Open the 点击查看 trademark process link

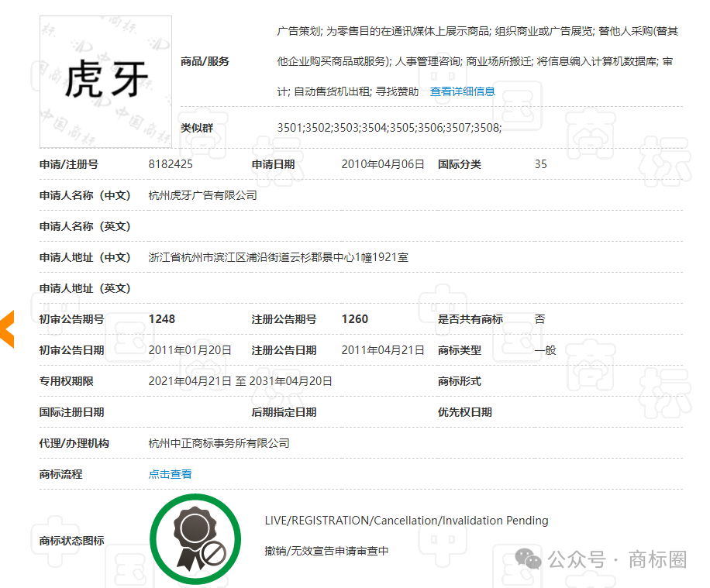[x=171, y=474]
